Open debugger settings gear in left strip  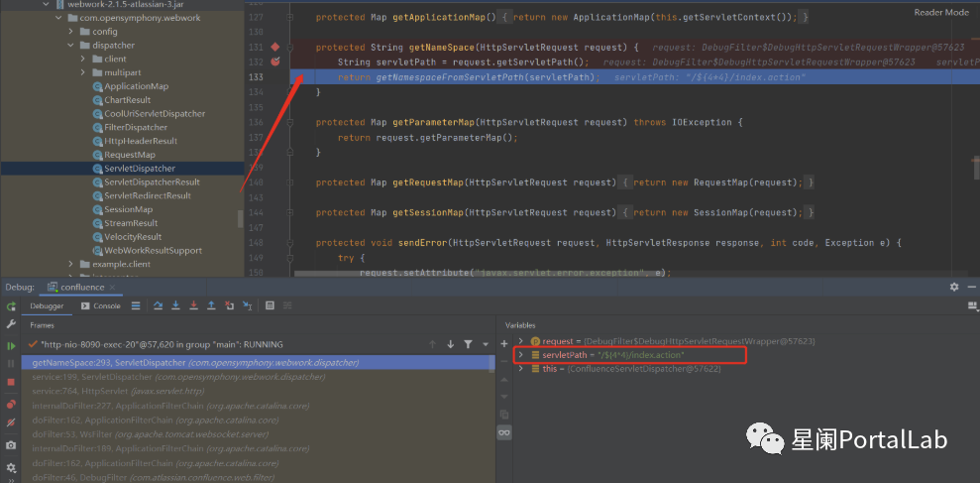click(x=11, y=467)
